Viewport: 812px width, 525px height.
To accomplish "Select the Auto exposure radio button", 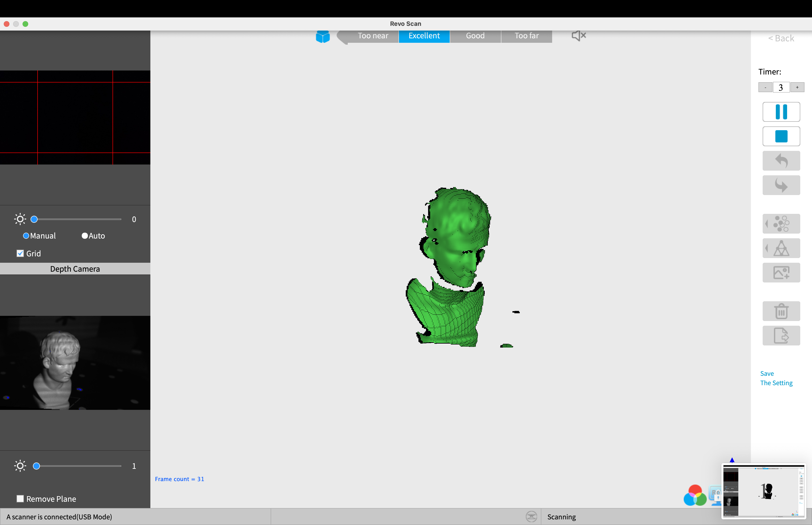I will tap(85, 236).
